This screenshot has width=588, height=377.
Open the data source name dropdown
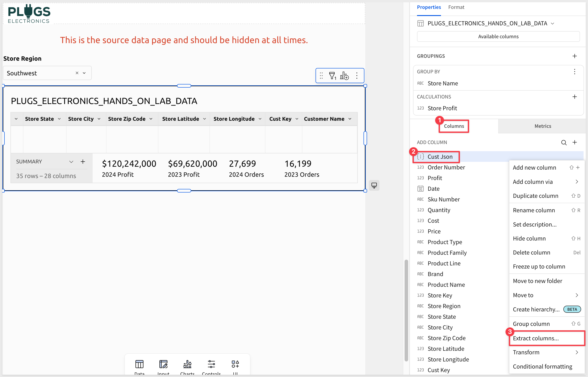552,24
